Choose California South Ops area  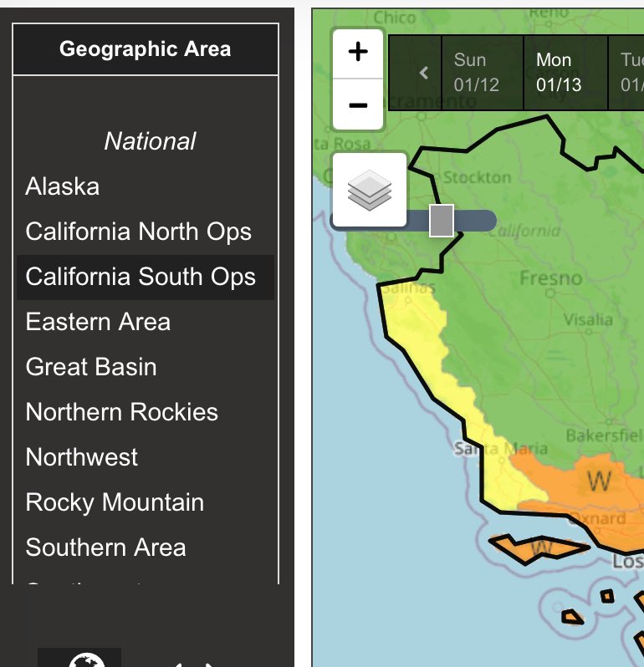(146, 277)
